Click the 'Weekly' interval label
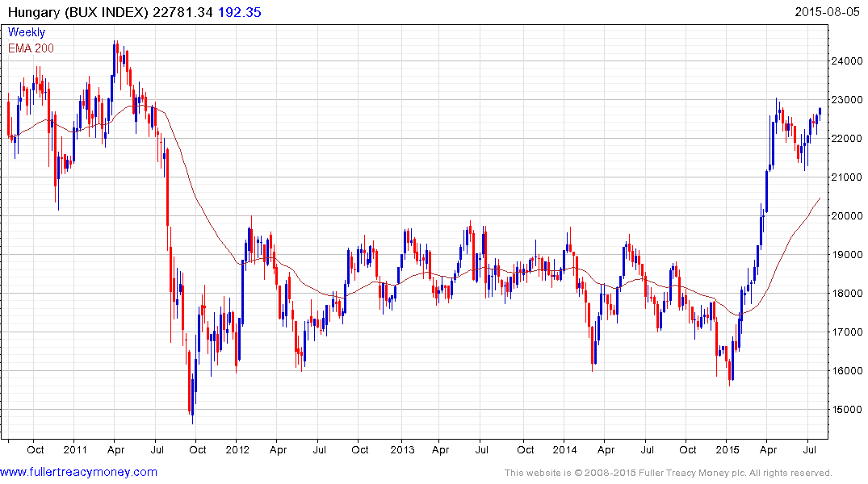The width and height of the screenshot is (868, 484). pyautogui.click(x=27, y=32)
